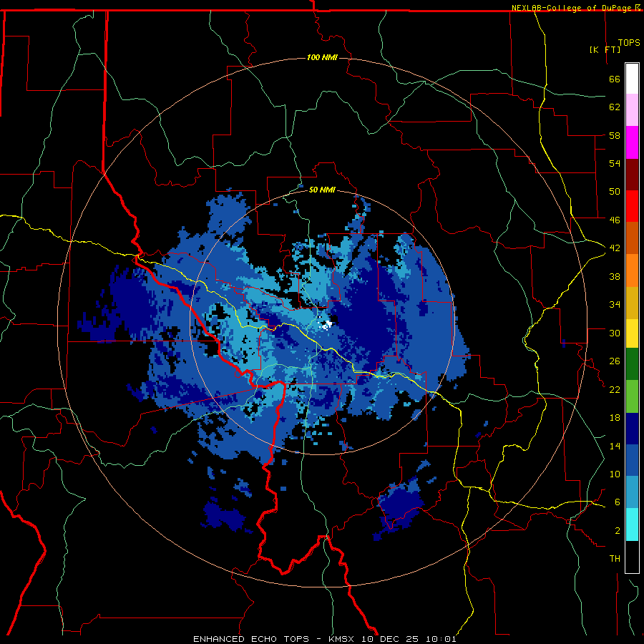
Task: Click the navy blue legend swatch
Action: point(632,429)
